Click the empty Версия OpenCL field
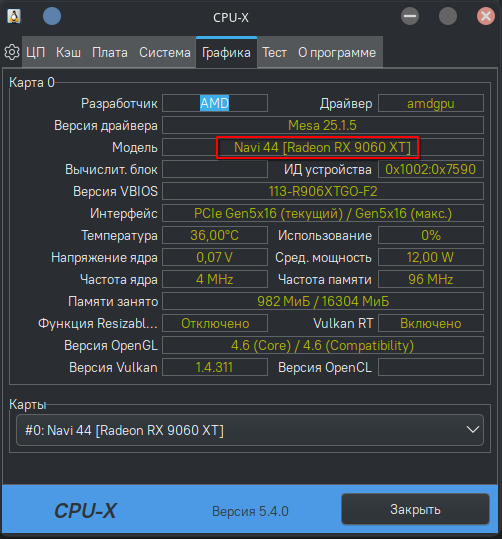Image resolution: width=502 pixels, height=539 pixels. [431, 367]
